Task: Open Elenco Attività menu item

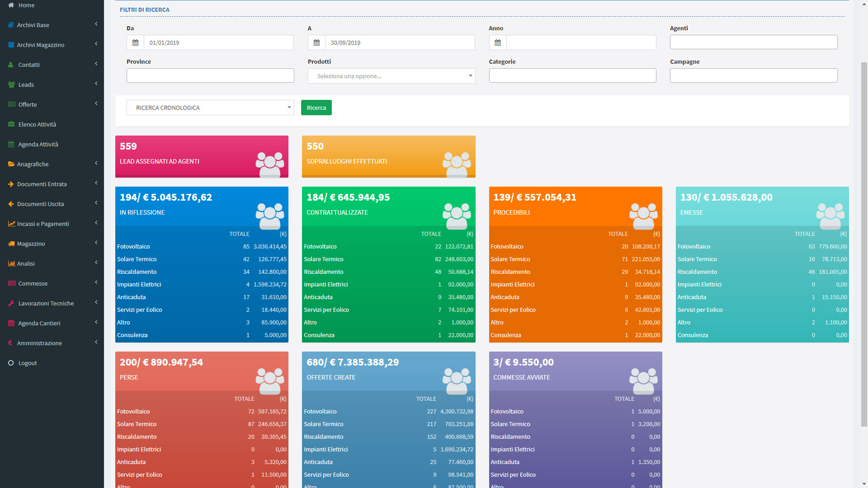Action: pyautogui.click(x=52, y=124)
